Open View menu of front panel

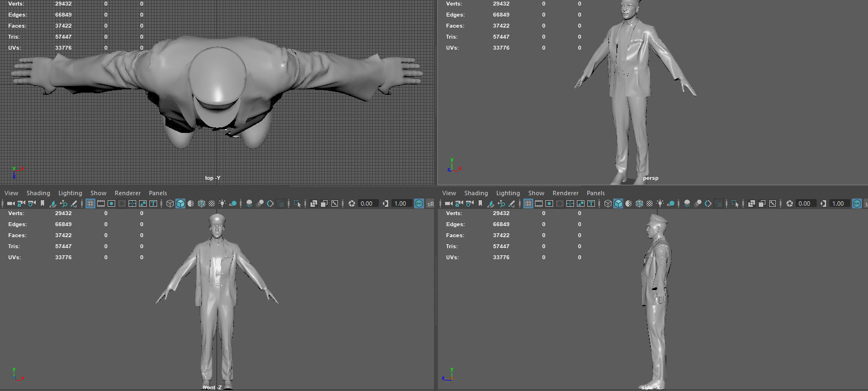point(11,193)
